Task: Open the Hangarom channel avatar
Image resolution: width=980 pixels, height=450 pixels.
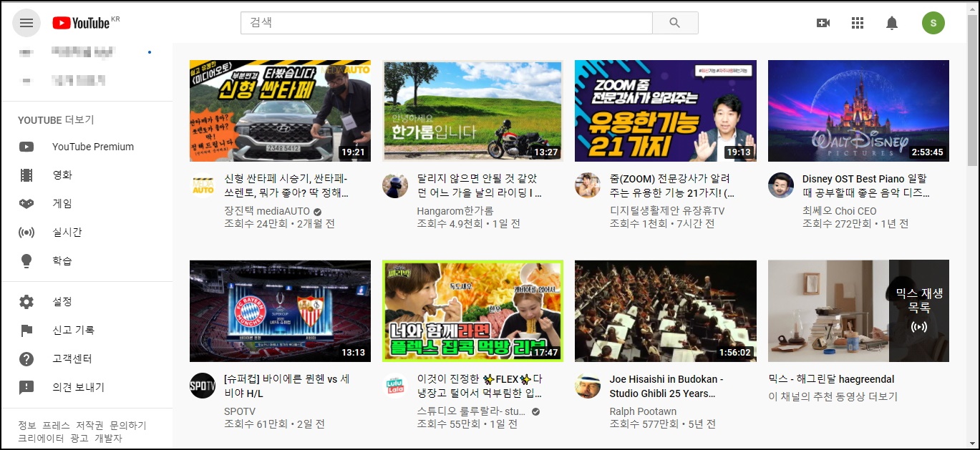Action: click(395, 185)
